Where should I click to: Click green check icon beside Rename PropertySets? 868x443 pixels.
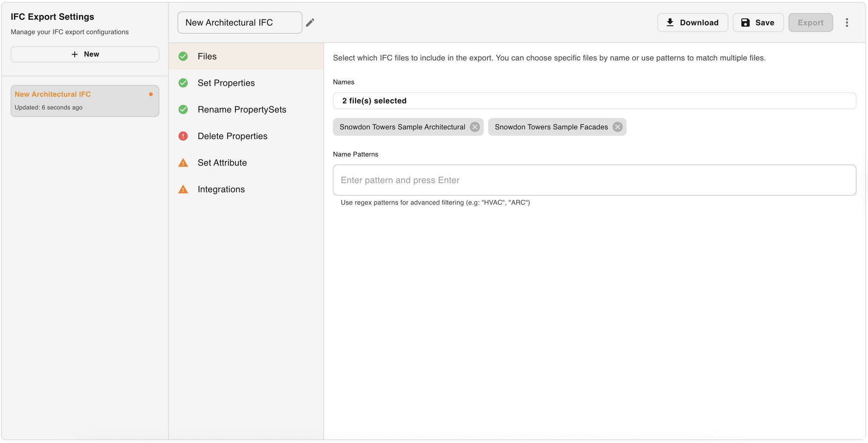point(183,109)
